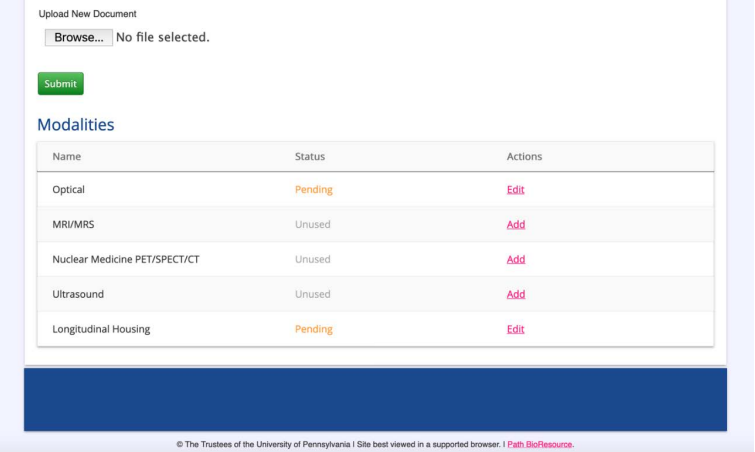Image resolution: width=755 pixels, height=452 pixels.
Task: Select the 'MRI/MRS' name cell
Action: click(x=73, y=225)
